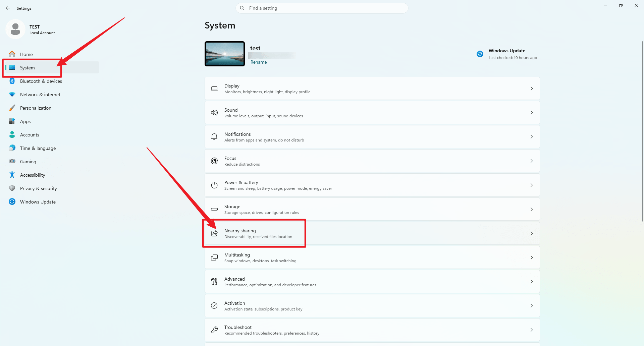The image size is (644, 346).
Task: Click the Display monitor icon
Action: click(x=214, y=89)
